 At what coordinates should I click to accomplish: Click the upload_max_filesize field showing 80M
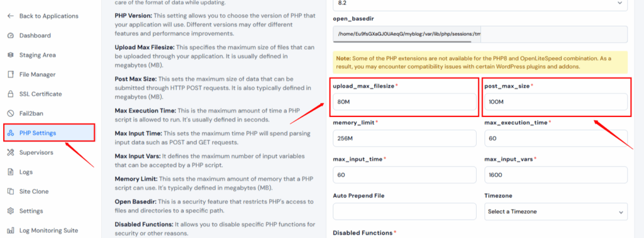tap(404, 102)
